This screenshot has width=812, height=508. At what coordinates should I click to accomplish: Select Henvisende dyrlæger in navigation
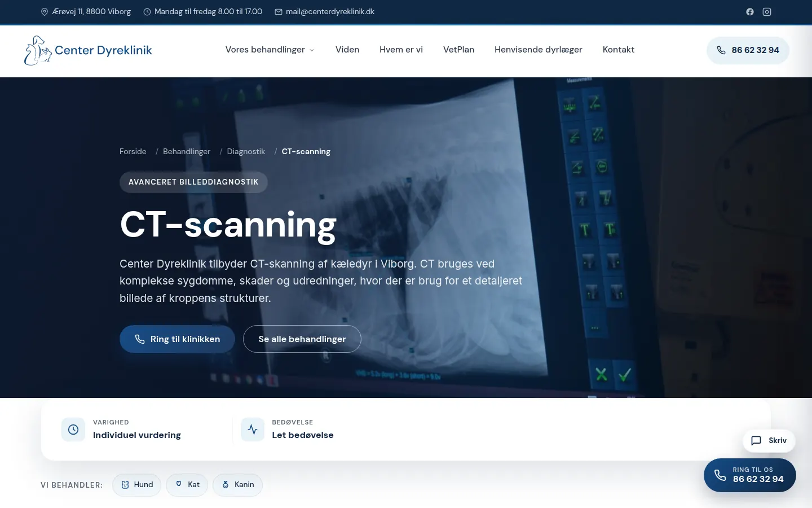(539, 50)
